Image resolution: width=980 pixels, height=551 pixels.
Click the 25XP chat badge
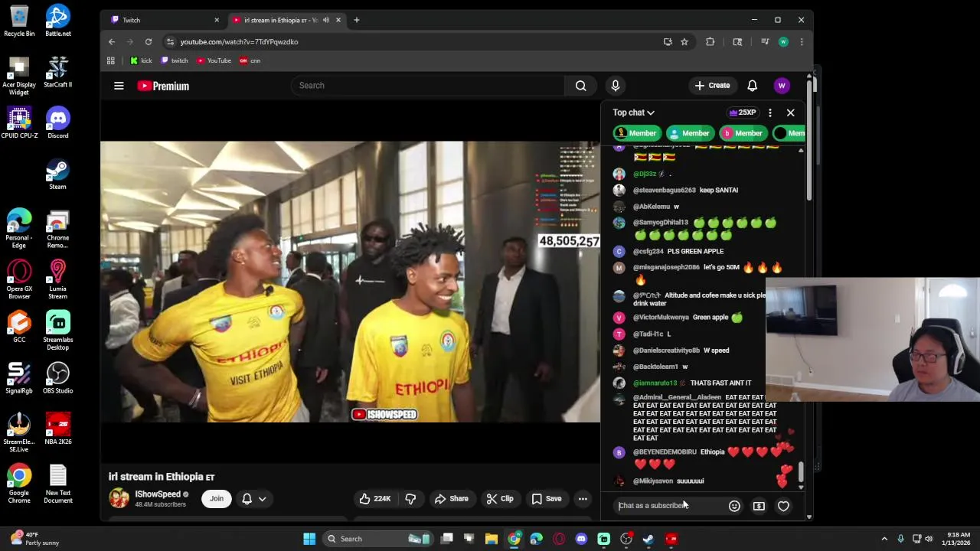click(x=742, y=112)
